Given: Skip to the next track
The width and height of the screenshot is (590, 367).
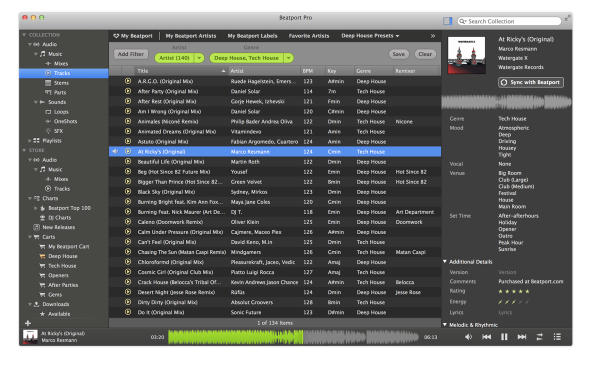Looking at the screenshot, I should click(x=522, y=337).
